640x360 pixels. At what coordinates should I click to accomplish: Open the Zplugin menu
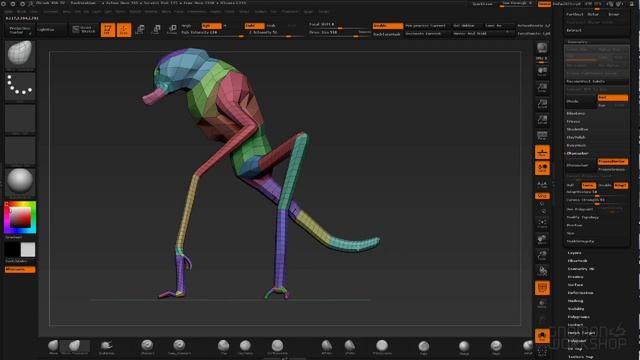(309, 12)
